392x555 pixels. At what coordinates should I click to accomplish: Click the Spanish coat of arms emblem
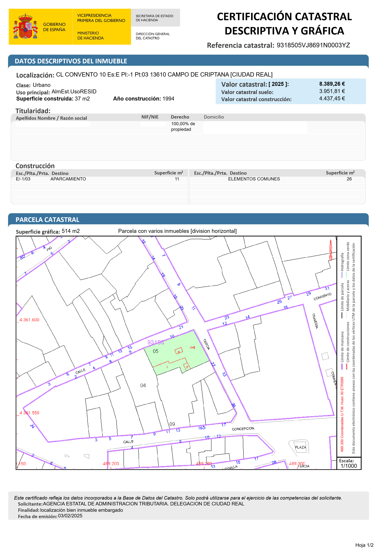pos(25,26)
